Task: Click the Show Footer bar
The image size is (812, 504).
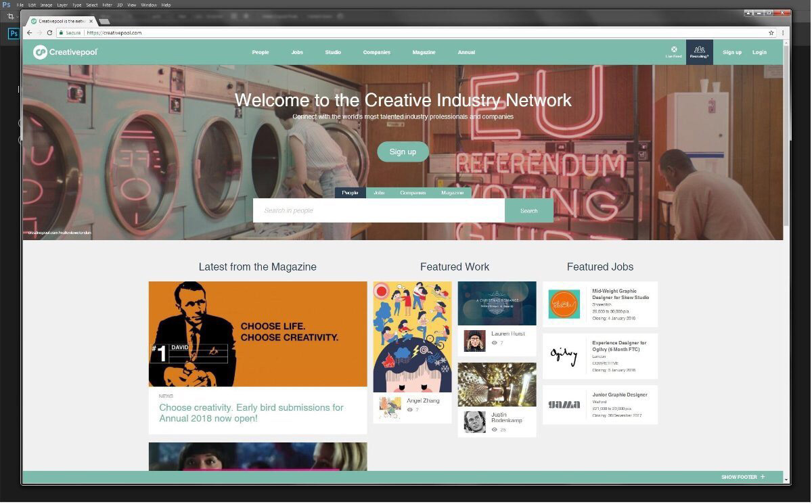Action: click(403, 477)
